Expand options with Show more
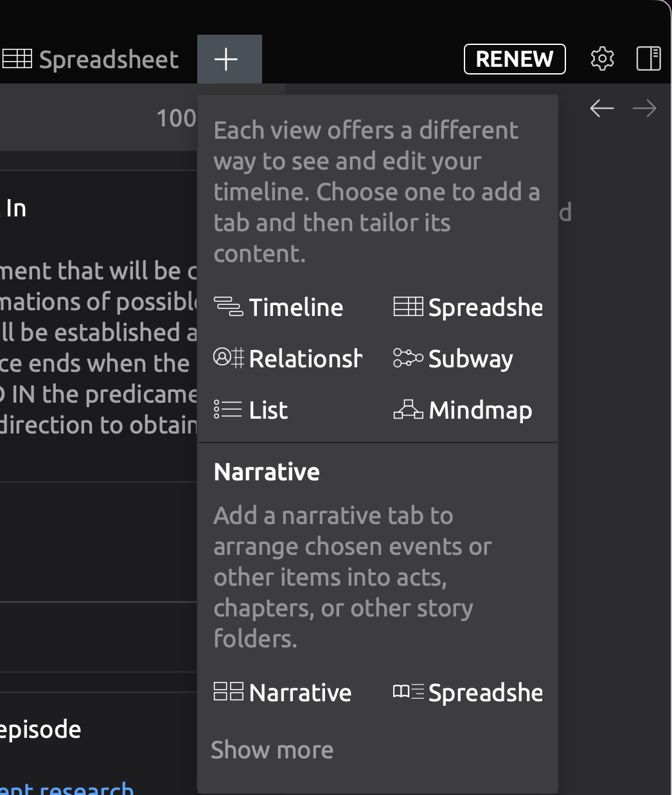 point(272,749)
